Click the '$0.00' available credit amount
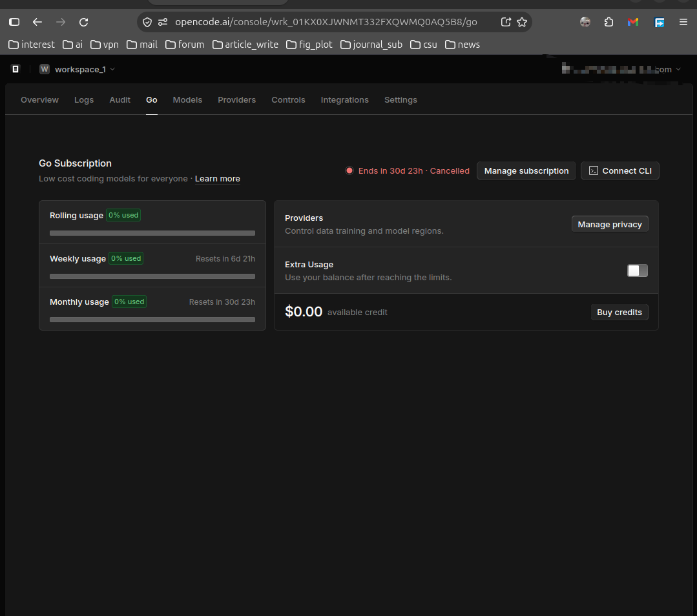The width and height of the screenshot is (697, 616). tap(304, 312)
